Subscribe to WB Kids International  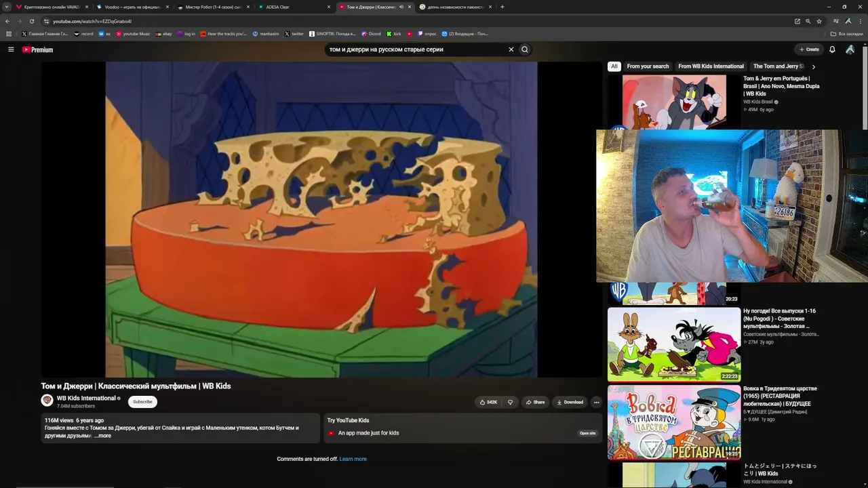point(142,402)
